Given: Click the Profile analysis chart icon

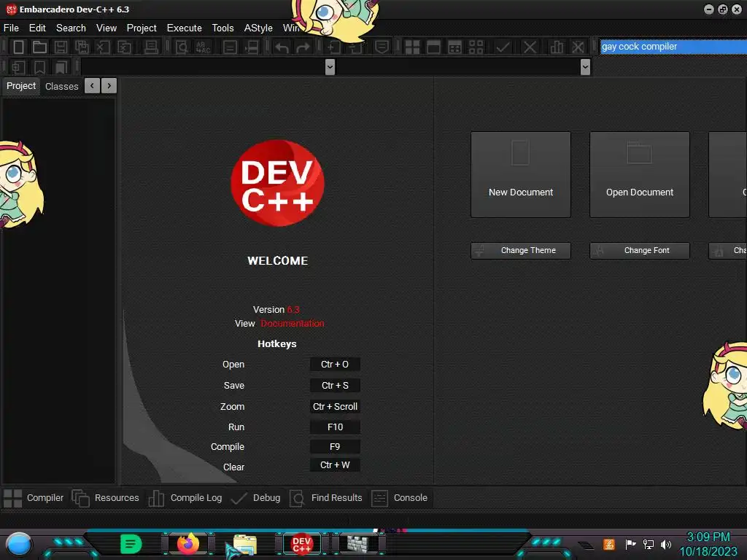Looking at the screenshot, I should [x=557, y=47].
